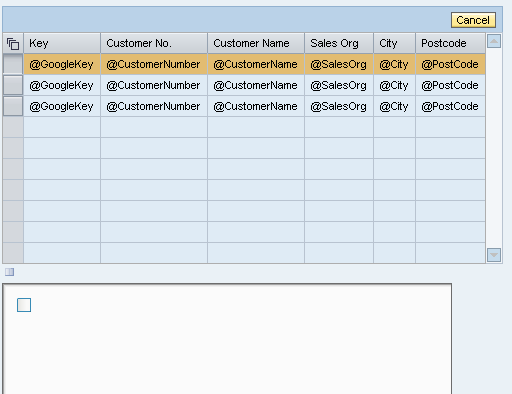Select the second row using its row selector
This screenshot has height=394, width=512.
pyautogui.click(x=13, y=85)
